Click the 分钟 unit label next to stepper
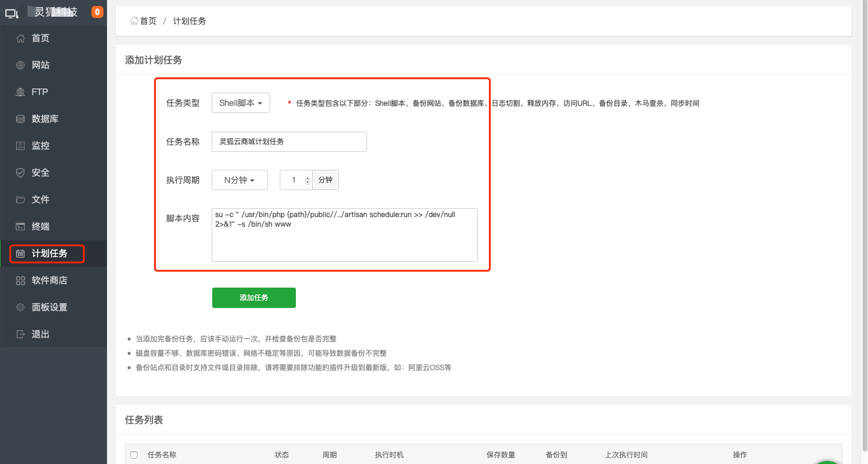The height and width of the screenshot is (464, 868). (325, 180)
